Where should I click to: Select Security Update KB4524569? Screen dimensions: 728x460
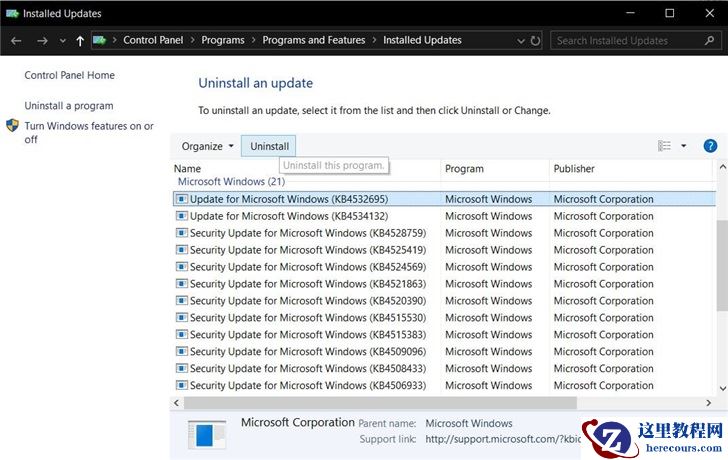click(x=444, y=267)
